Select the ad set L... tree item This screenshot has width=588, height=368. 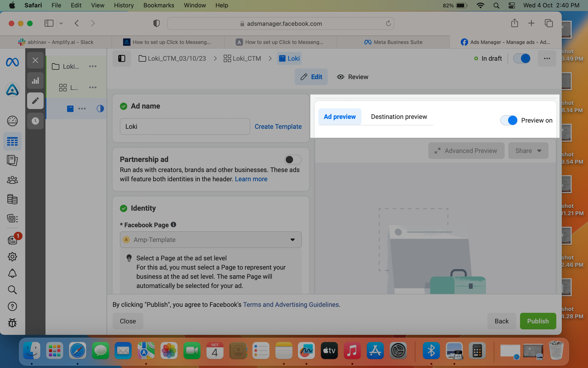tap(68, 88)
